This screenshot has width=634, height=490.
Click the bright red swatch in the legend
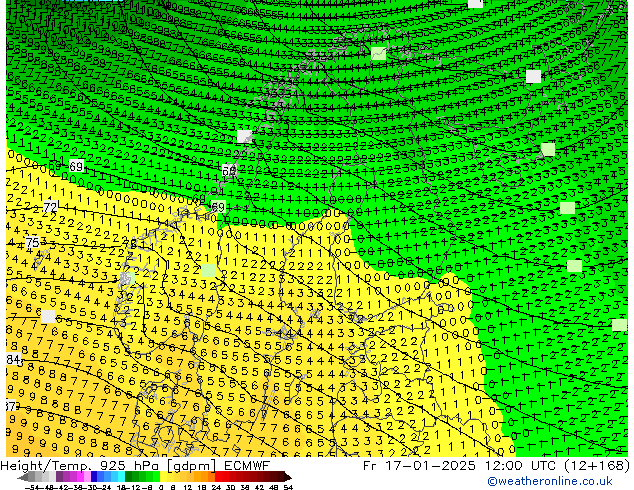click(218, 477)
